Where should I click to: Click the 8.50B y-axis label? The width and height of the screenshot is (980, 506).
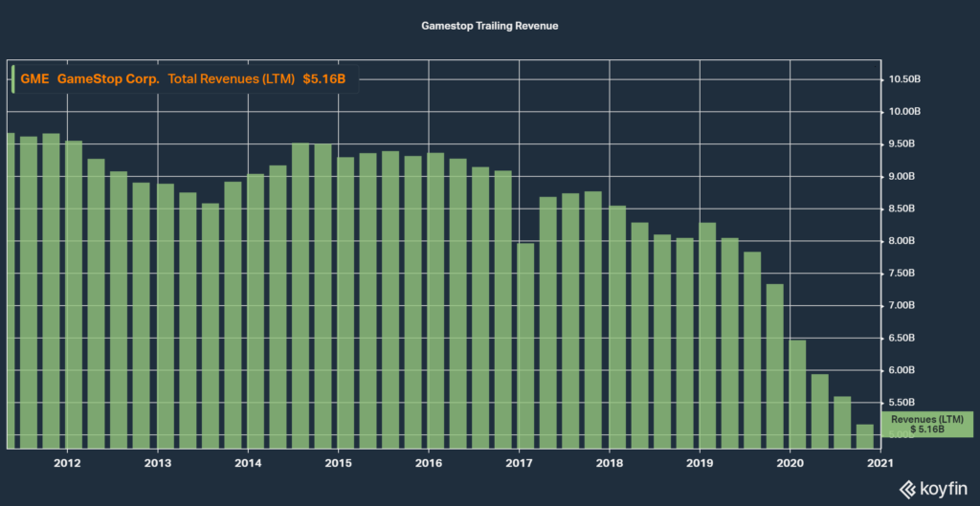coord(901,209)
